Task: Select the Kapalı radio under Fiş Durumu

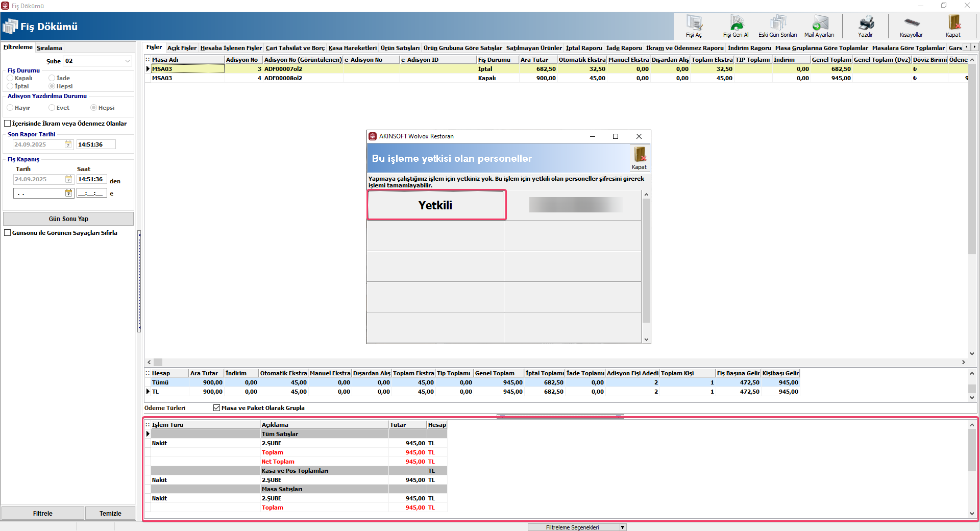Action: pos(10,78)
